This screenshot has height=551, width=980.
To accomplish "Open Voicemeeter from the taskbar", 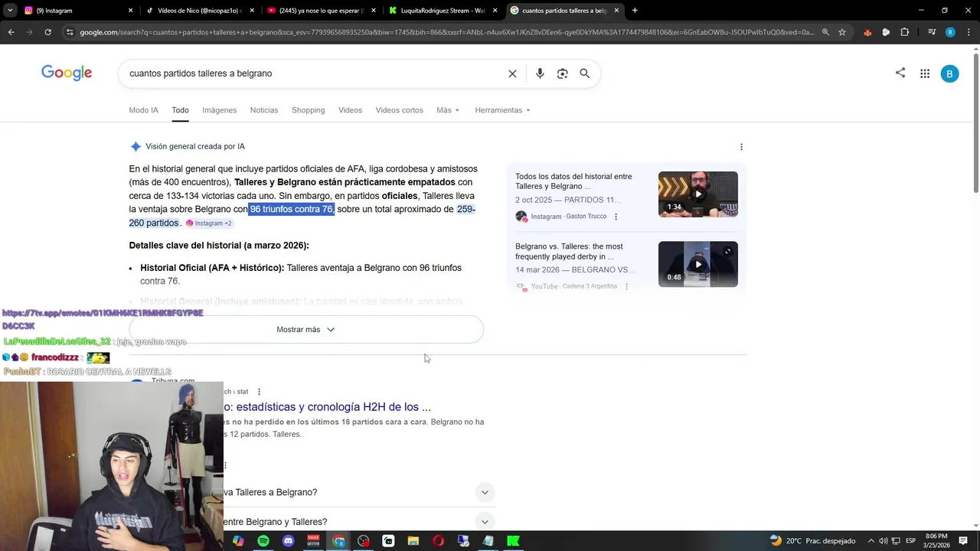I will pos(313,541).
